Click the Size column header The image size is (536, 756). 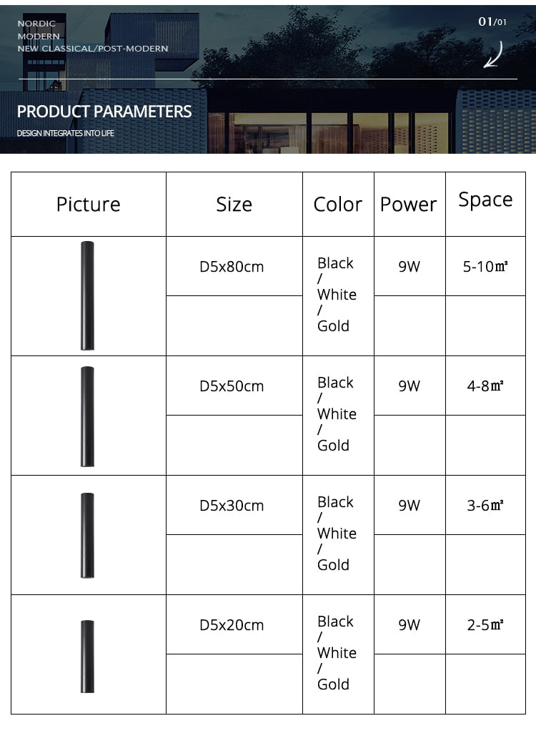[234, 205]
